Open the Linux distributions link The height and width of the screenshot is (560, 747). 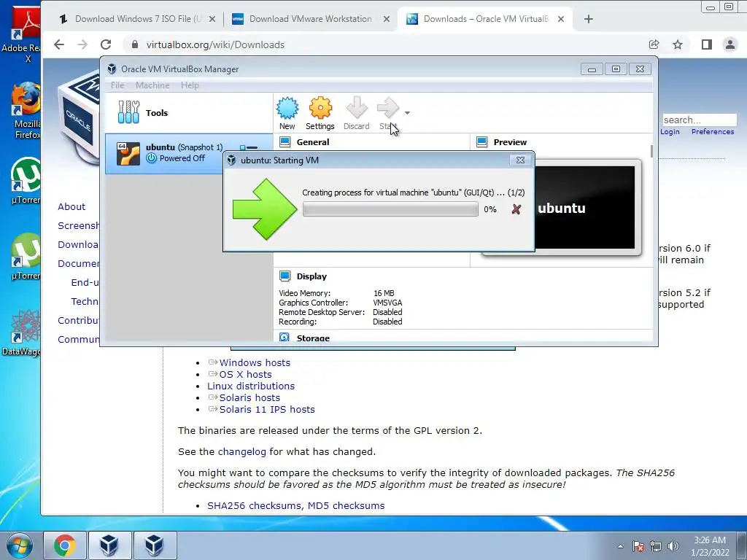[251, 386]
